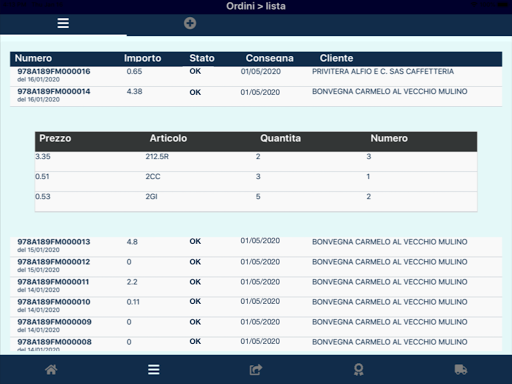Go to Home in bottom bar
This screenshot has width=512, height=384.
tap(51, 369)
